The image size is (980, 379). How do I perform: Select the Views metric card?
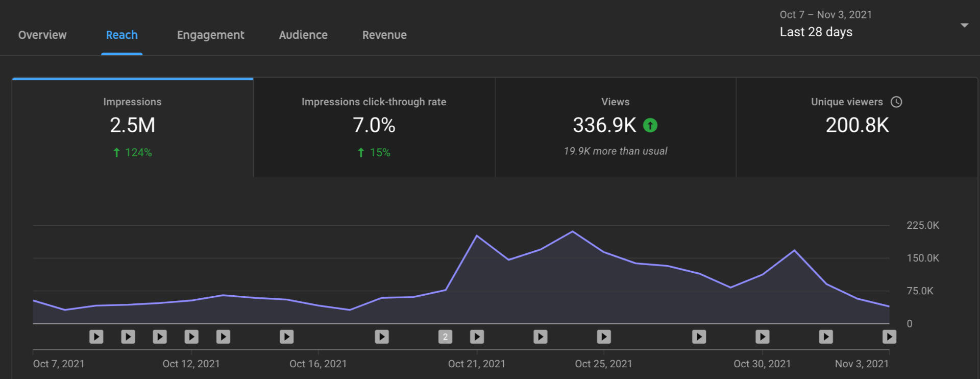pyautogui.click(x=615, y=127)
